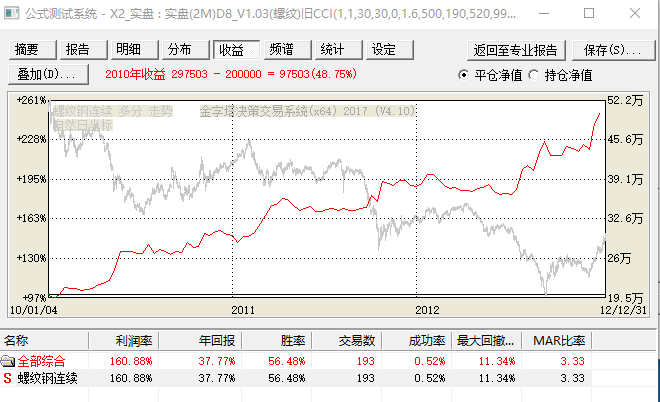Screen dimensions: 660x402
Task: Click 11.34% drawdown in 螺纹钢连续 row
Action: 497,378
